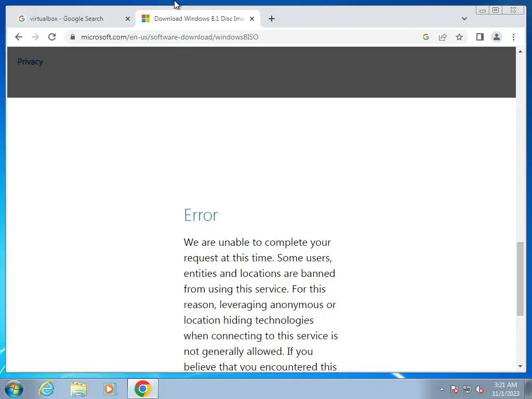Open the Chrome profile avatar menu

coord(496,37)
